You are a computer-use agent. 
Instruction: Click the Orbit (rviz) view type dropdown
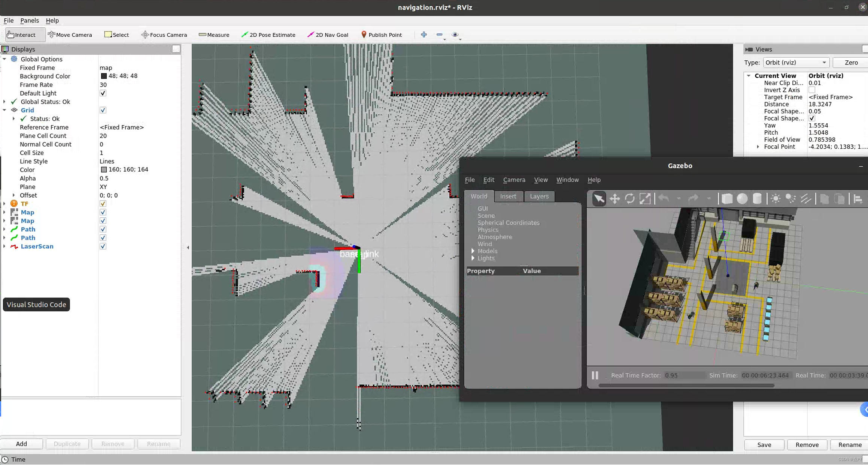point(795,62)
